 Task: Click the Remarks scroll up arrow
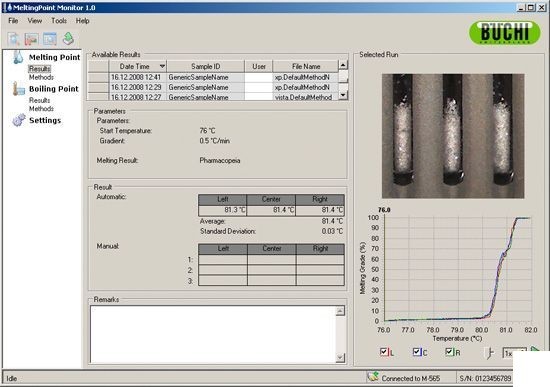pos(340,311)
